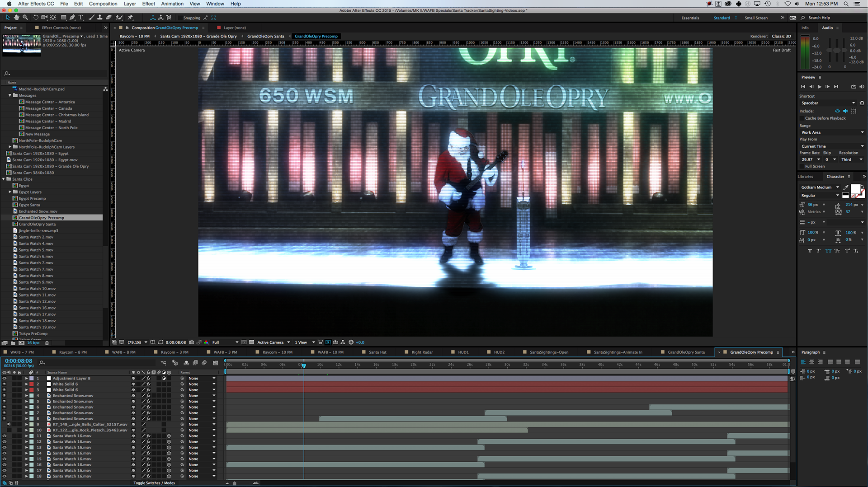Open the Range dropdown showing Work Area
Screen dimensions: 868x487
coord(832,132)
